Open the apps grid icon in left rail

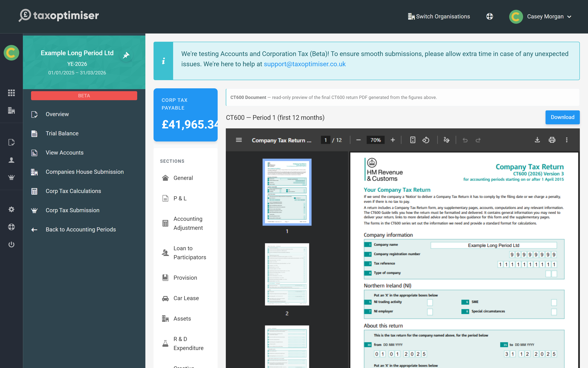point(11,93)
